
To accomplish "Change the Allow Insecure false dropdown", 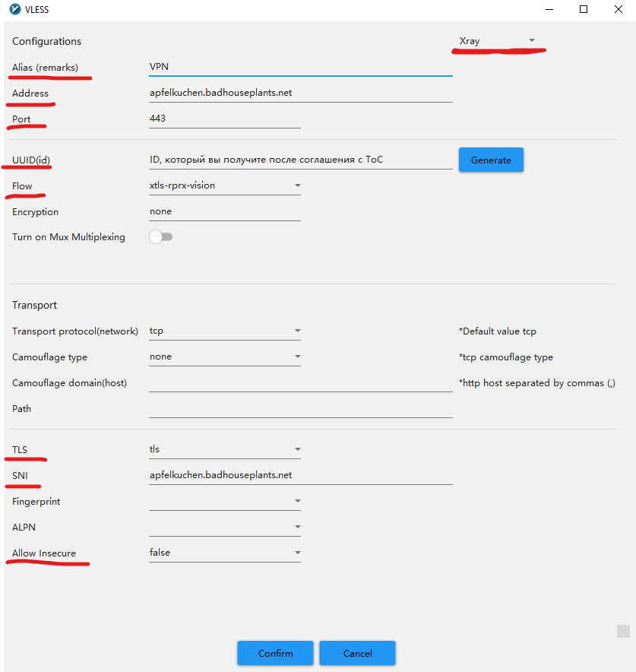I will click(x=225, y=553).
